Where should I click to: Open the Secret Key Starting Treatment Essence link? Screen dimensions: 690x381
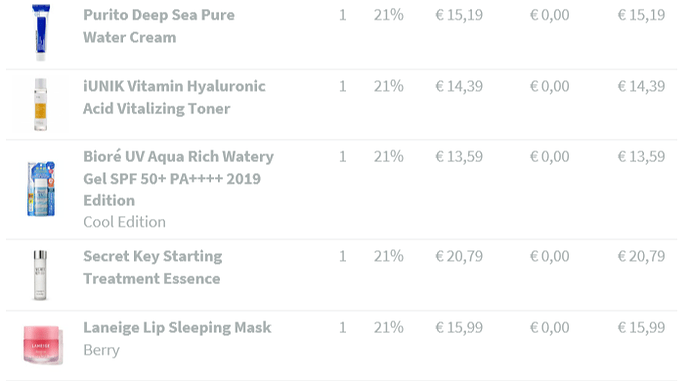pos(153,267)
